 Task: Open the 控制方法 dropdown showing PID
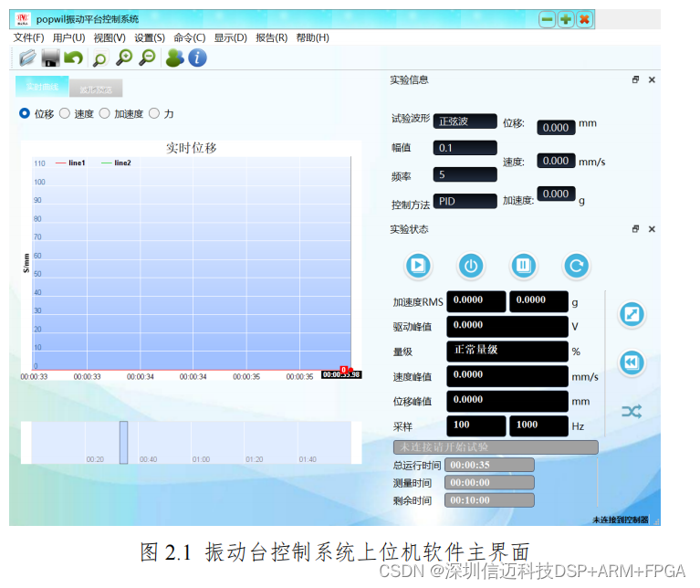[465, 201]
